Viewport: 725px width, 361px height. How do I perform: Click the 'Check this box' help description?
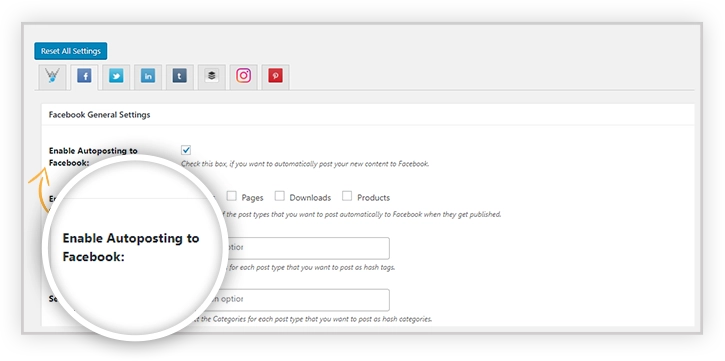[305, 164]
